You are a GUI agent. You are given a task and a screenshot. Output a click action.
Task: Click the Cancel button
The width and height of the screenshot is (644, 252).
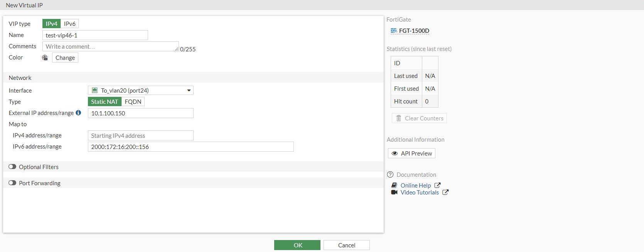click(346, 245)
